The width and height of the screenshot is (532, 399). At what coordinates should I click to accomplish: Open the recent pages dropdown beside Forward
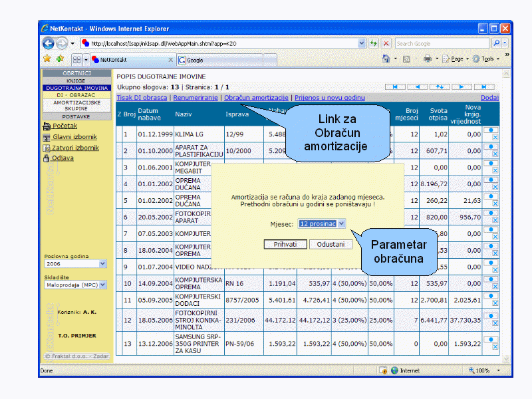click(72, 43)
